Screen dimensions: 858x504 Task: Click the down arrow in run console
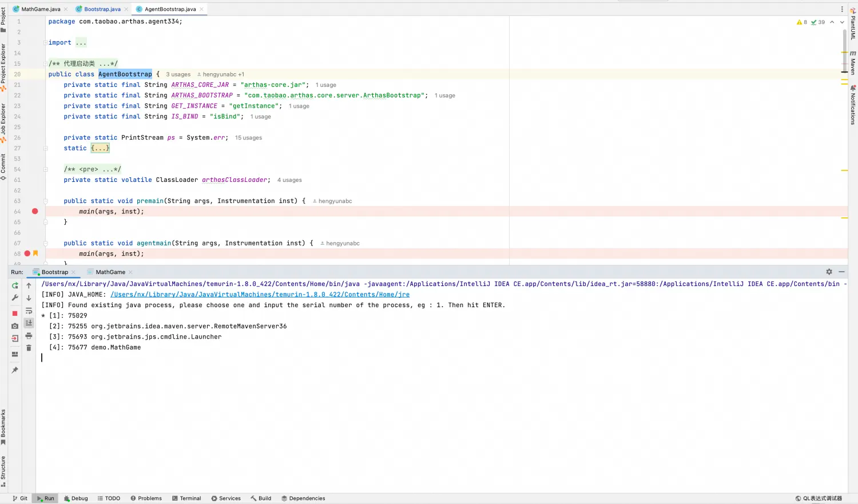click(x=29, y=298)
